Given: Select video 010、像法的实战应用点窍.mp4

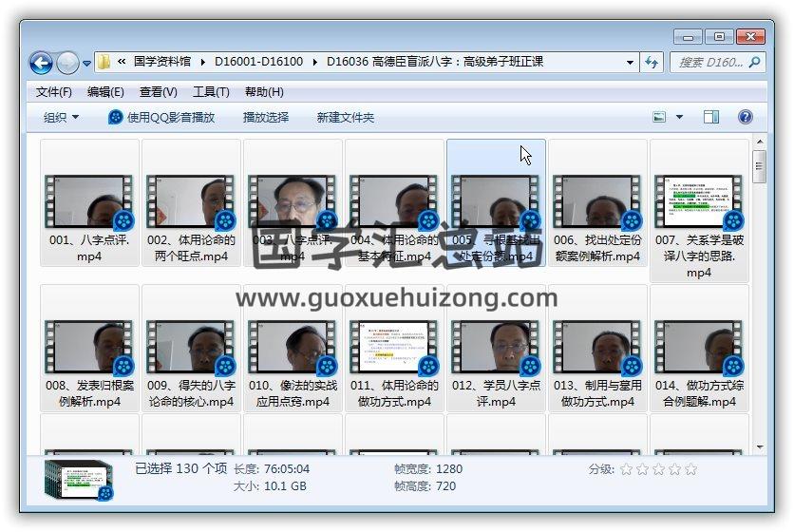Looking at the screenshot, I should [x=293, y=348].
